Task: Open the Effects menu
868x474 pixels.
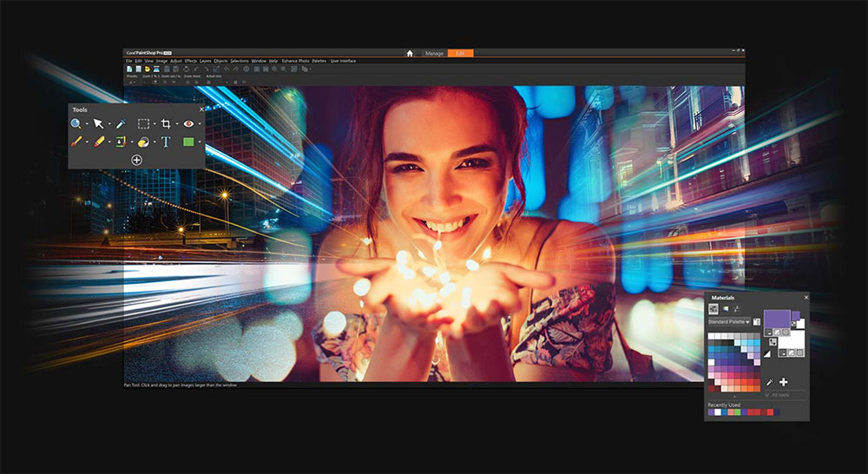Action: (191, 61)
